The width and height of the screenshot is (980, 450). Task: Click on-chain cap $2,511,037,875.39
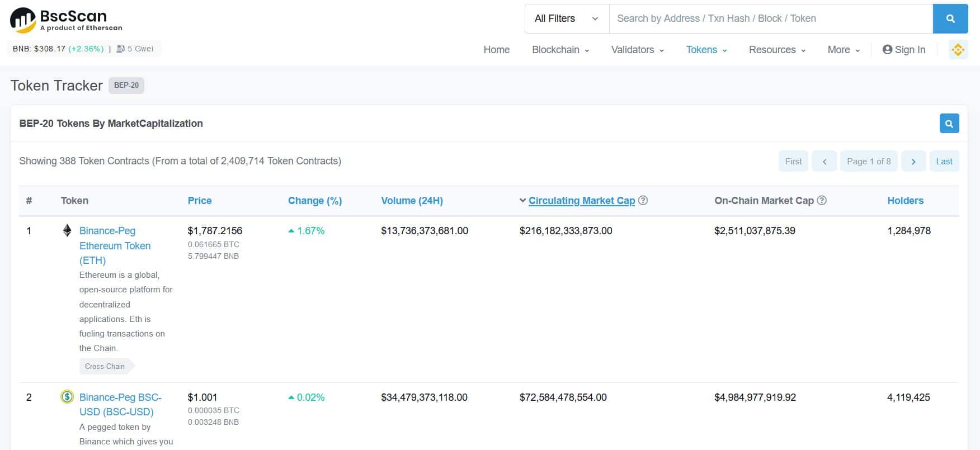click(755, 231)
